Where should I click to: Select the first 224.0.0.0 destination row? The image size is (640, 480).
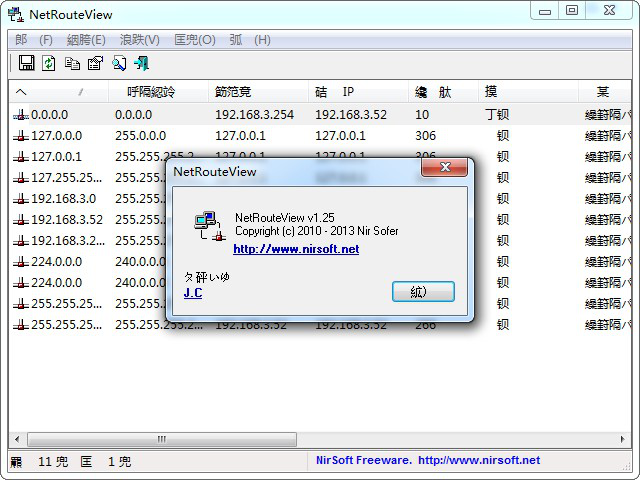coord(56,262)
